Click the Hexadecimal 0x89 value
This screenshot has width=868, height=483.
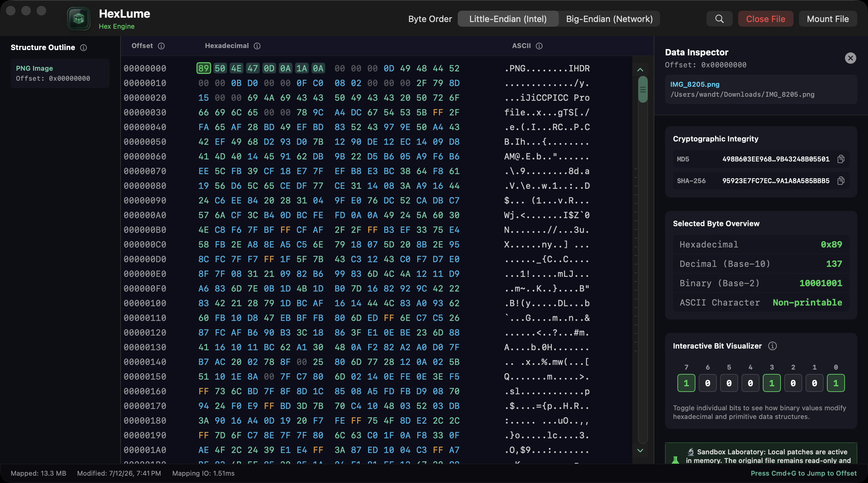pyautogui.click(x=831, y=245)
